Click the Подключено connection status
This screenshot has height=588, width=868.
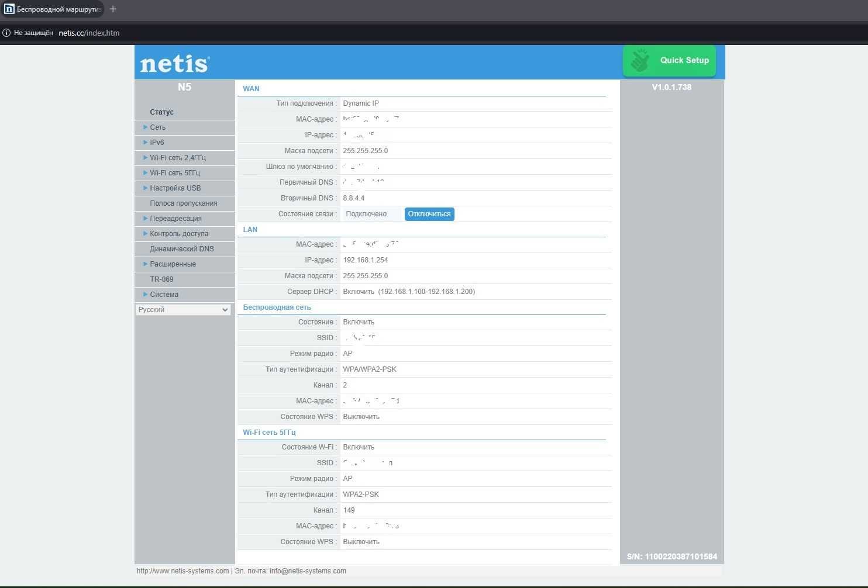tap(366, 214)
